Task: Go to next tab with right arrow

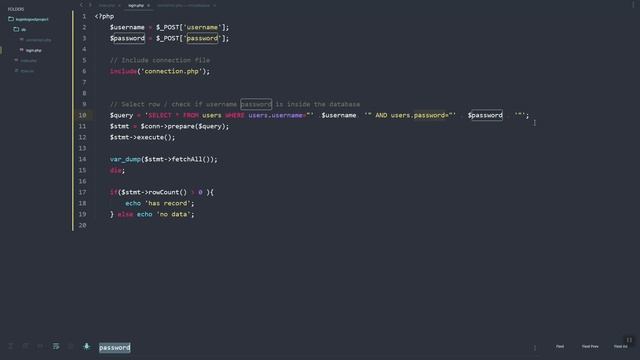Action: (x=90, y=5)
